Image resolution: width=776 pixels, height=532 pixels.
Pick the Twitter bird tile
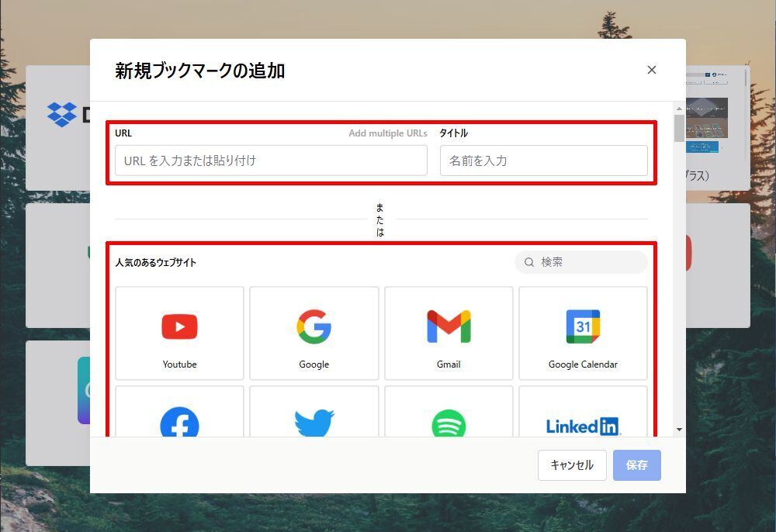[314, 411]
